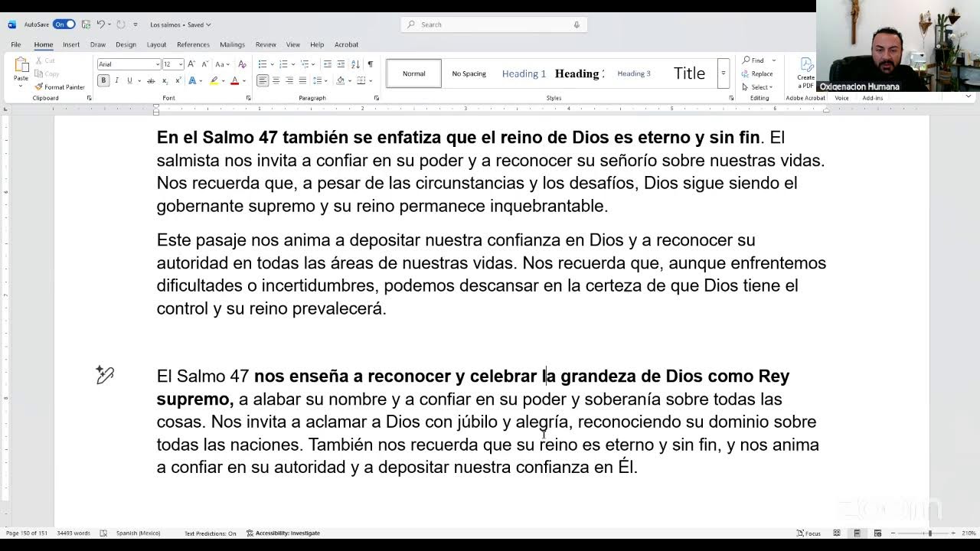Toggle Underline formatting

[129, 80]
